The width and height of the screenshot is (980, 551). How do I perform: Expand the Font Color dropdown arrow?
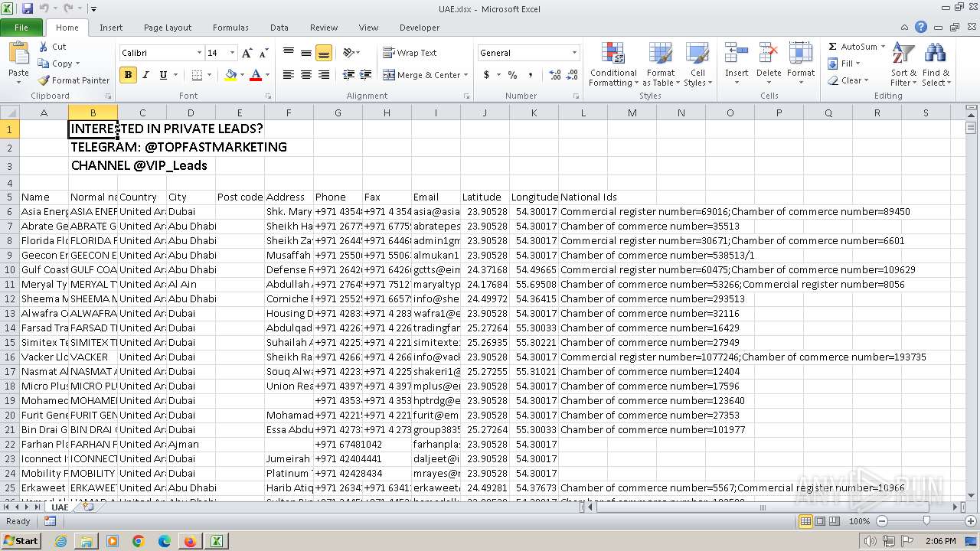(x=267, y=75)
